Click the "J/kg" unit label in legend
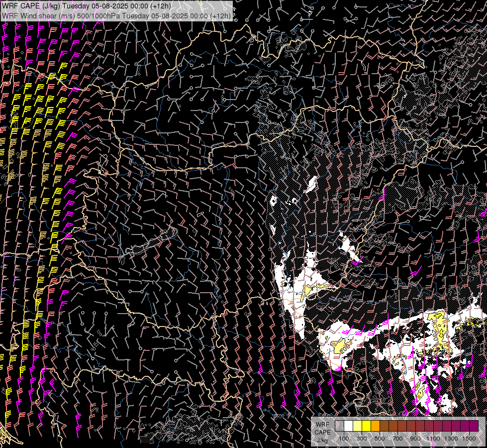487x448 pixels. click(322, 441)
